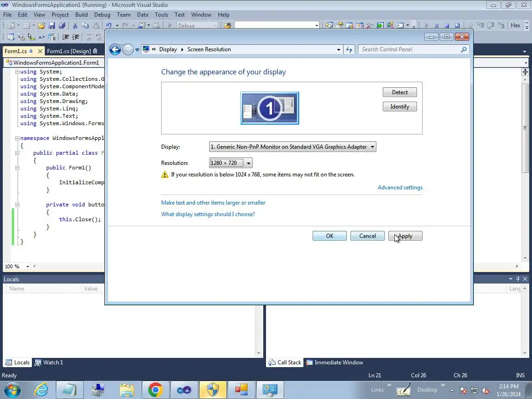The width and height of the screenshot is (532, 399).
Task: Open the Build menu
Action: coord(81,15)
